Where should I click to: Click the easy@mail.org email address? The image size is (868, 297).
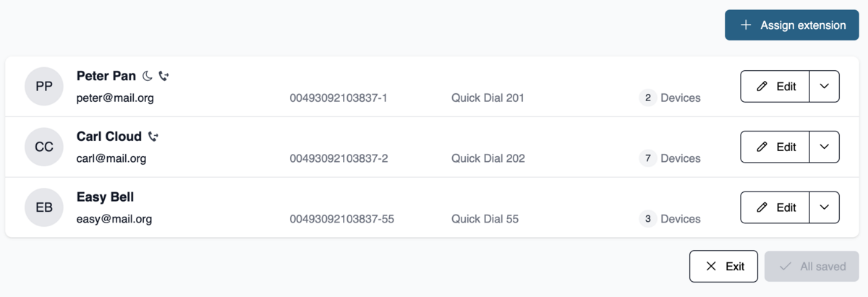coord(114,219)
